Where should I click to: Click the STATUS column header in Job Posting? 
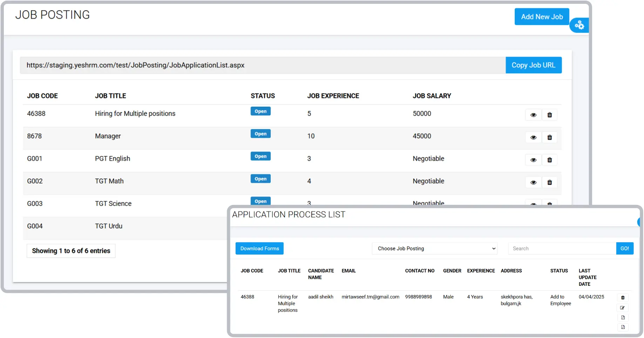click(x=263, y=96)
